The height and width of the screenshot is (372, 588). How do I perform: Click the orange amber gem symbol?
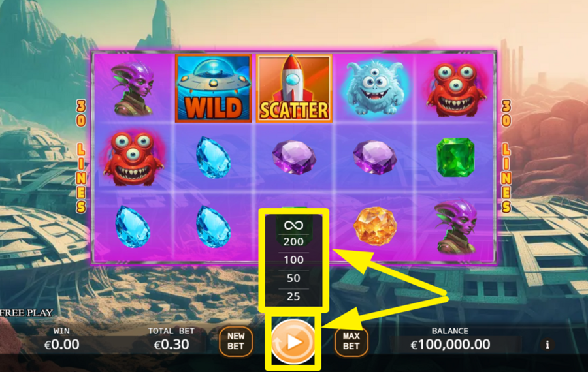[x=375, y=226]
